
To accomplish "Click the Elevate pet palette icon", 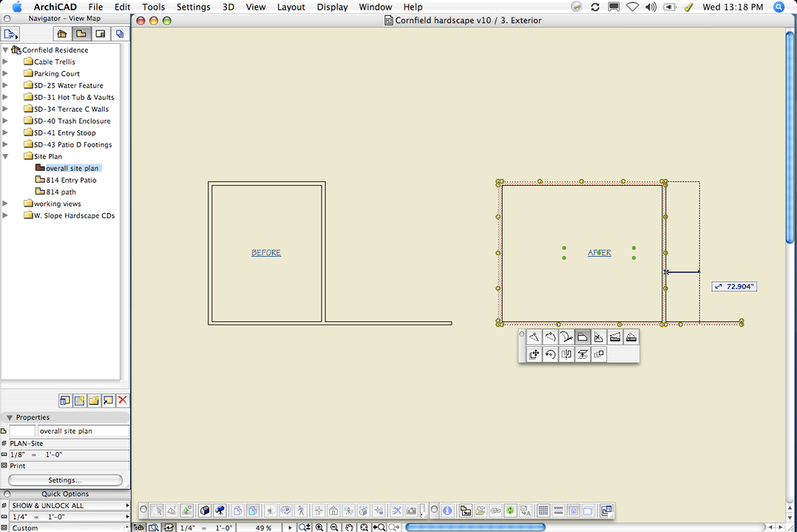I will [x=582, y=354].
